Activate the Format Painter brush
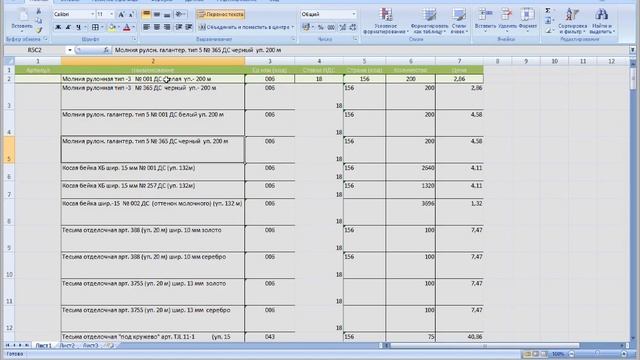Viewport: 640px width, 360px height. (x=39, y=29)
